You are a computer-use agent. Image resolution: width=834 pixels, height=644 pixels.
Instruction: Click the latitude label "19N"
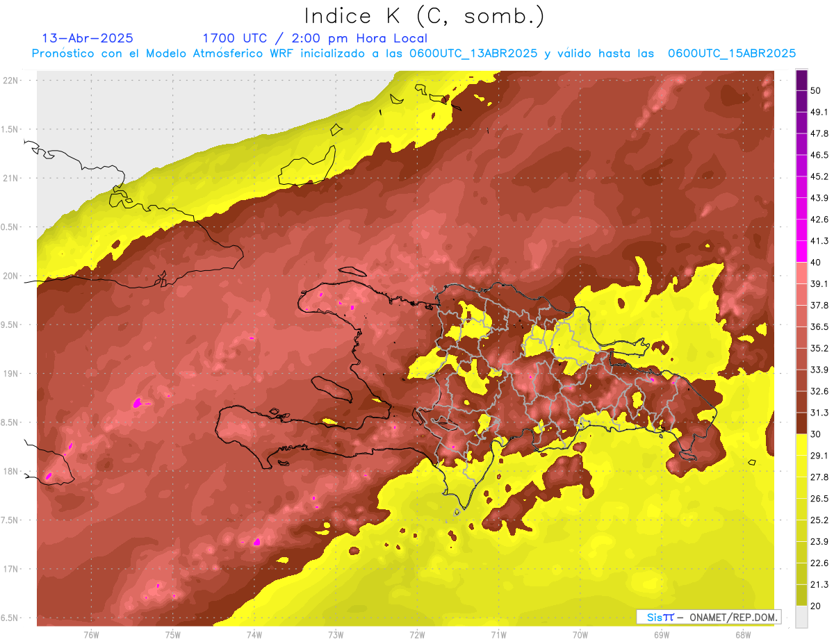[x=10, y=374]
